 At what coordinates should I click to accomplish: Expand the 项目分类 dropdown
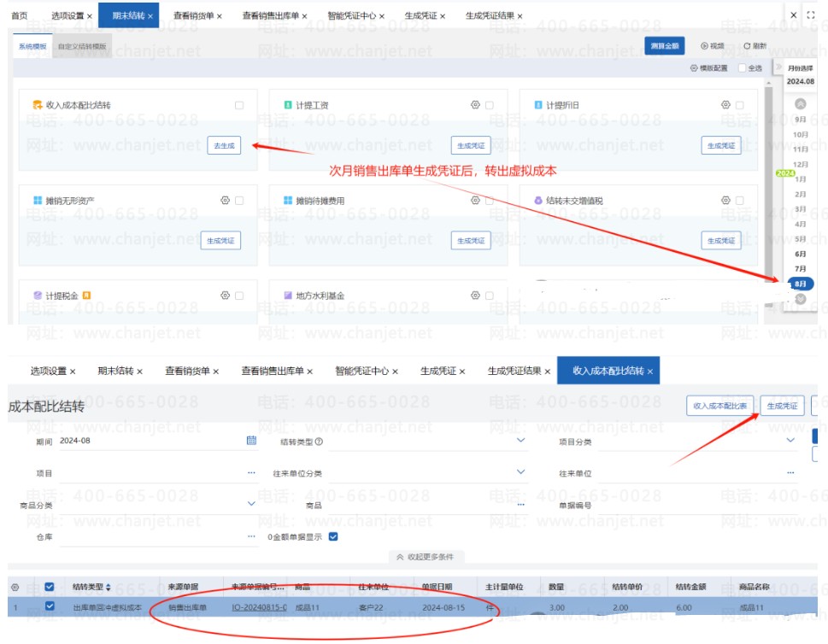(790, 440)
